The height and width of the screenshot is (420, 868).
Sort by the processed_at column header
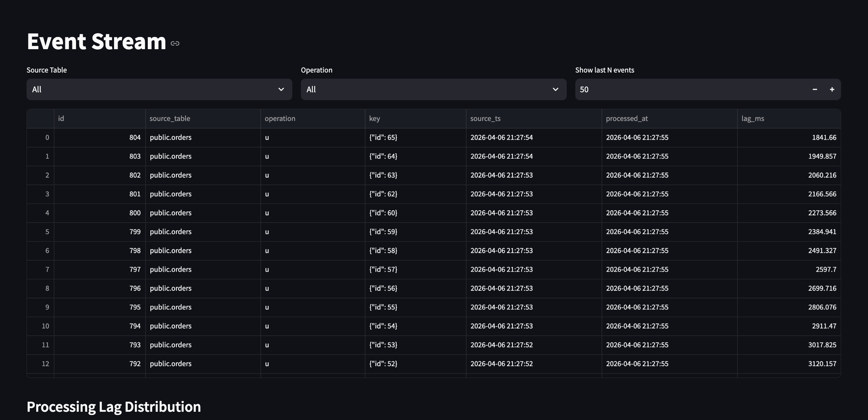pyautogui.click(x=669, y=118)
